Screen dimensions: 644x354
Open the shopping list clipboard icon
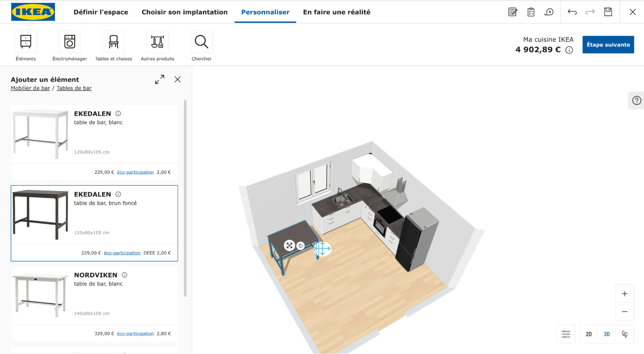530,12
